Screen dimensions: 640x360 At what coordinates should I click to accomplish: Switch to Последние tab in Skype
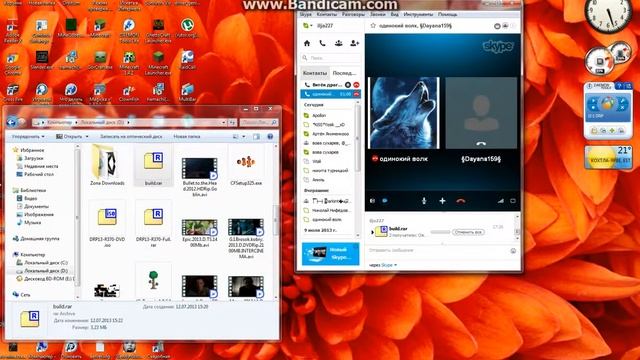click(344, 73)
